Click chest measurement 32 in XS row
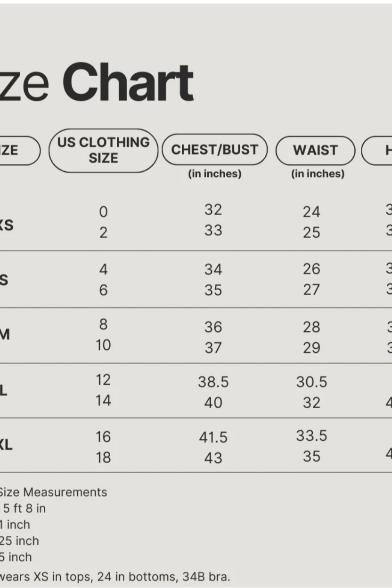Screen dimensions: 392x588 tap(213, 209)
